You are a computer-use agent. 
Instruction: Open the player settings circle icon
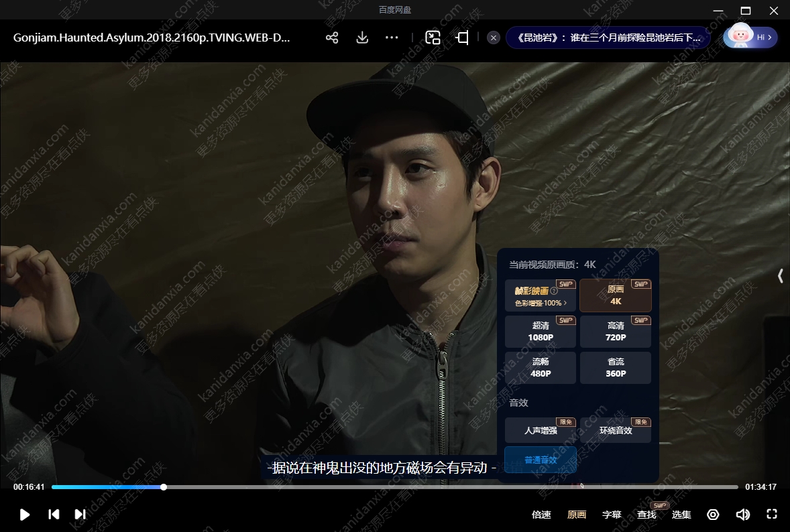(x=713, y=515)
